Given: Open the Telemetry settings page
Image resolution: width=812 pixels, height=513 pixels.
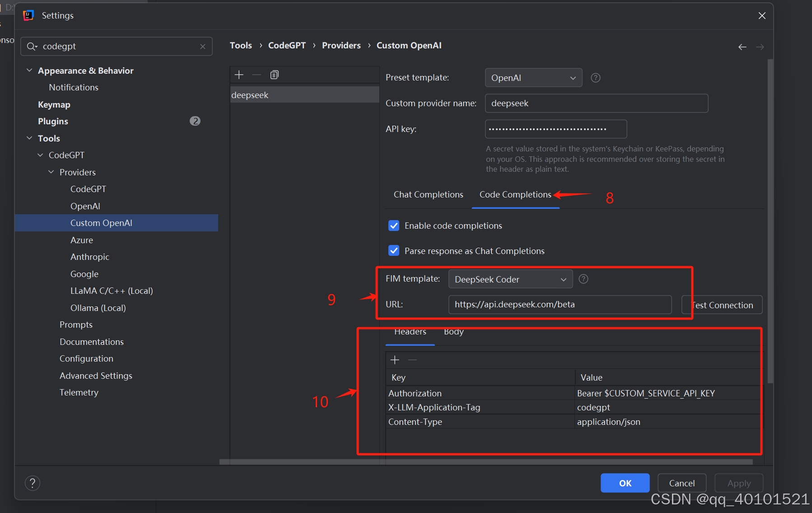Looking at the screenshot, I should 79,392.
